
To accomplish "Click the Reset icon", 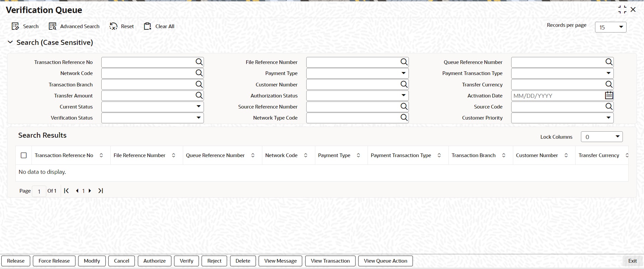I will point(113,26).
